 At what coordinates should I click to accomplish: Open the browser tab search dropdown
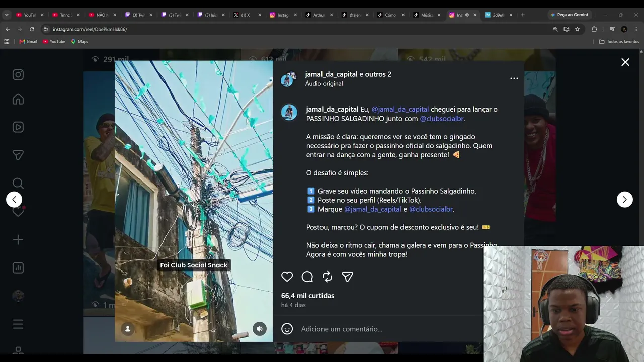(7, 15)
